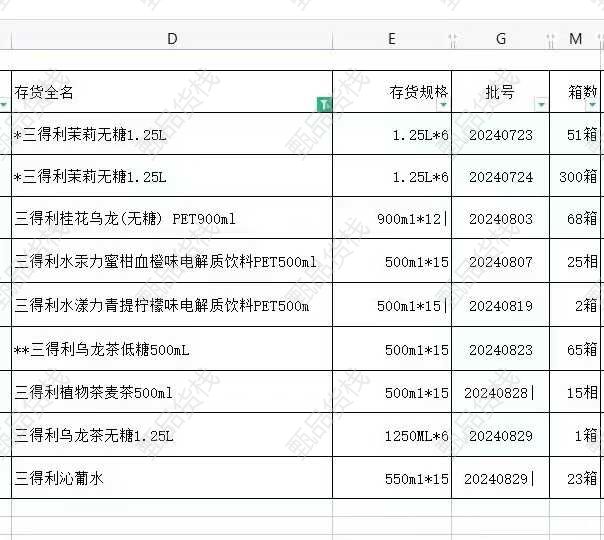Select batch cell 20240724
Viewport: 604px width, 540px height.
500,176
